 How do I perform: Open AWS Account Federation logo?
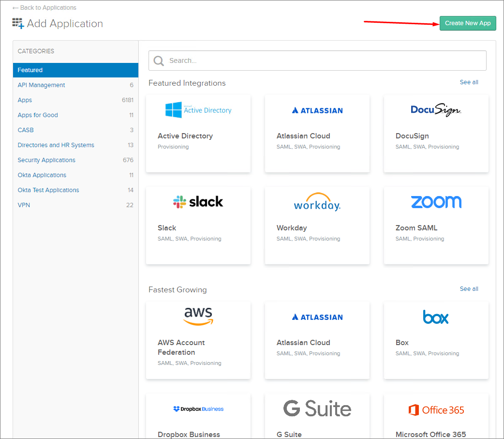coord(198,316)
